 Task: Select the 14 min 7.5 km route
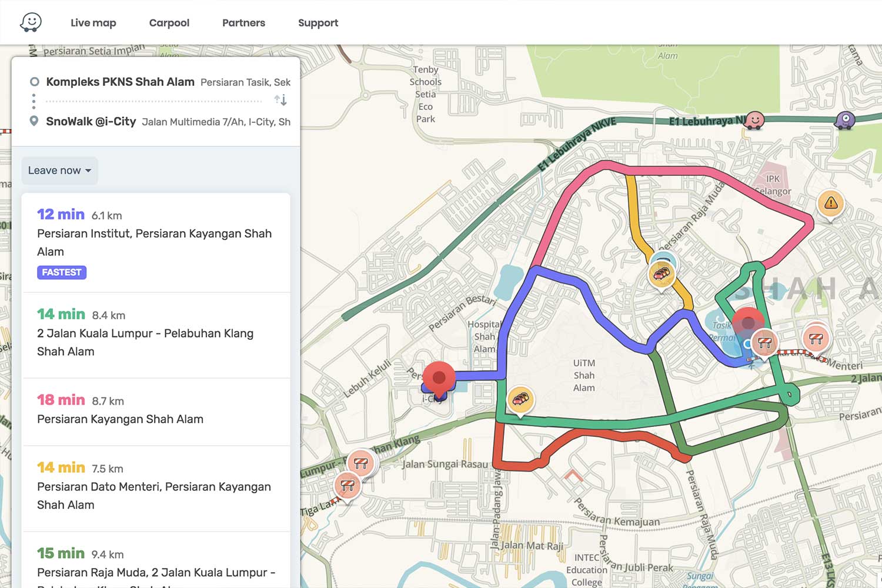point(156,489)
